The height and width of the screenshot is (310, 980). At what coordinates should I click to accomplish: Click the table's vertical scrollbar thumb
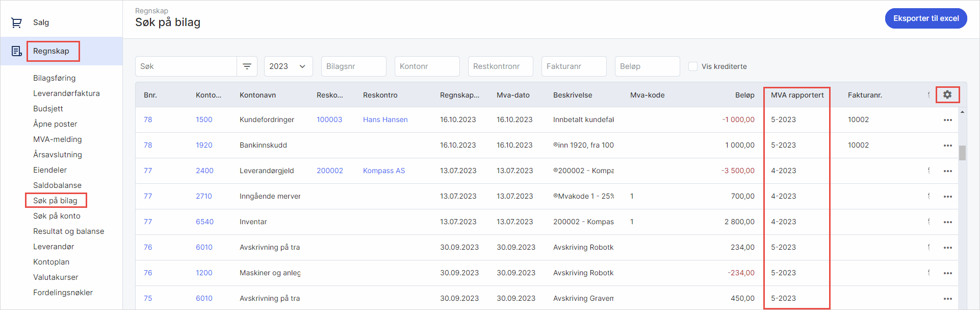962,153
